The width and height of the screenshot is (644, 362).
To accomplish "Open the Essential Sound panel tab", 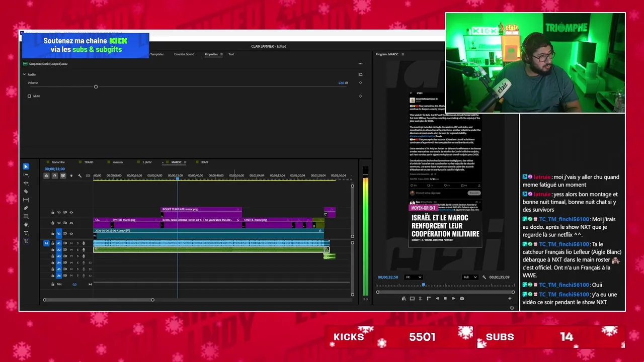I will click(184, 54).
